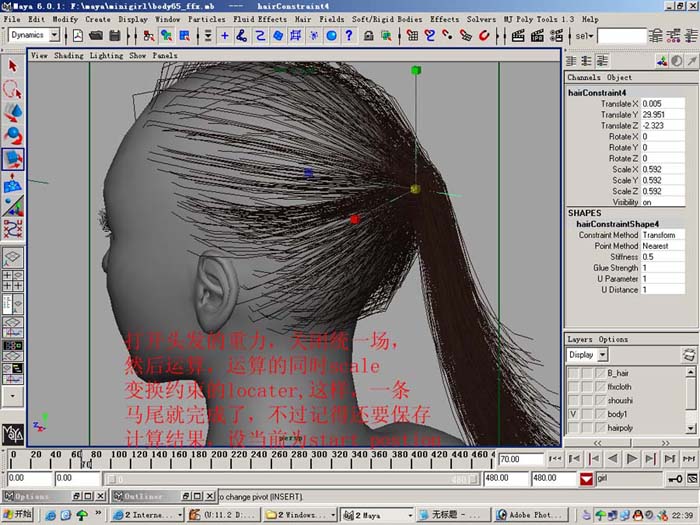The width and height of the screenshot is (700, 525).
Task: Open the Solvers menu
Action: pos(481,19)
